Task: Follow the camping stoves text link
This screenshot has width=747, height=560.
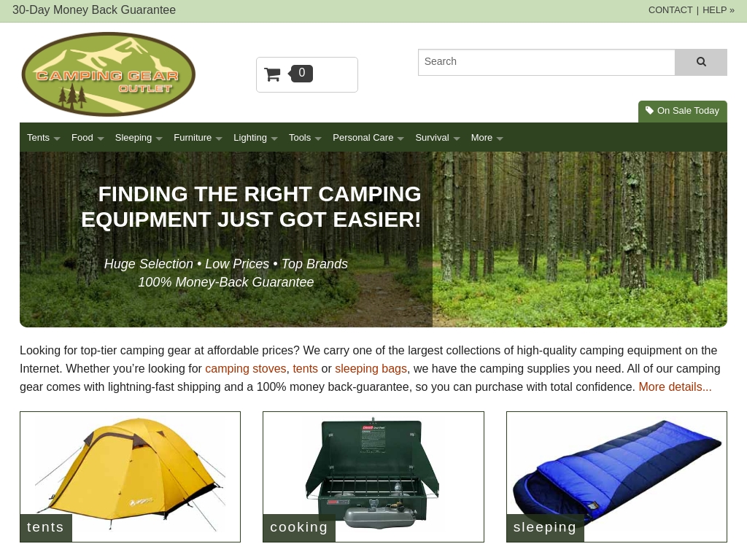Action: pyautogui.click(x=245, y=368)
